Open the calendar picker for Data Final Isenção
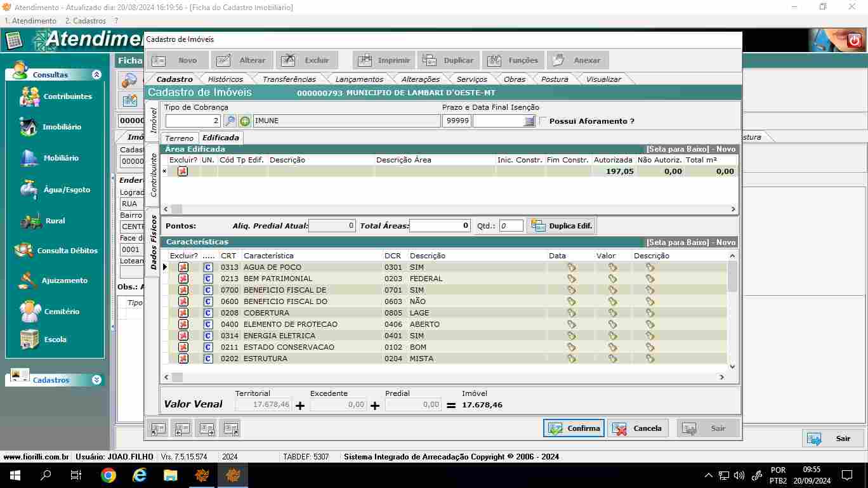 click(x=529, y=121)
